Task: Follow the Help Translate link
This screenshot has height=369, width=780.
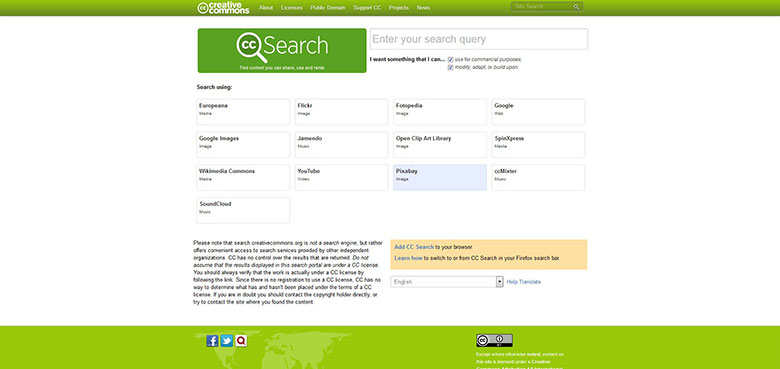Action: (x=524, y=282)
